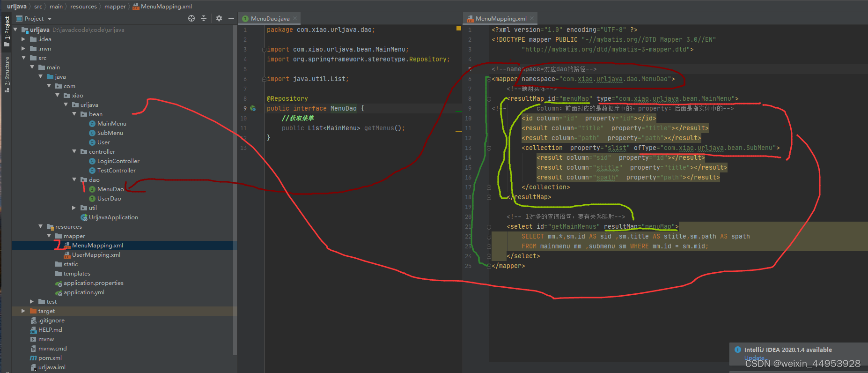Expand the .idea folder
The height and width of the screenshot is (373, 868).
[x=23, y=39]
